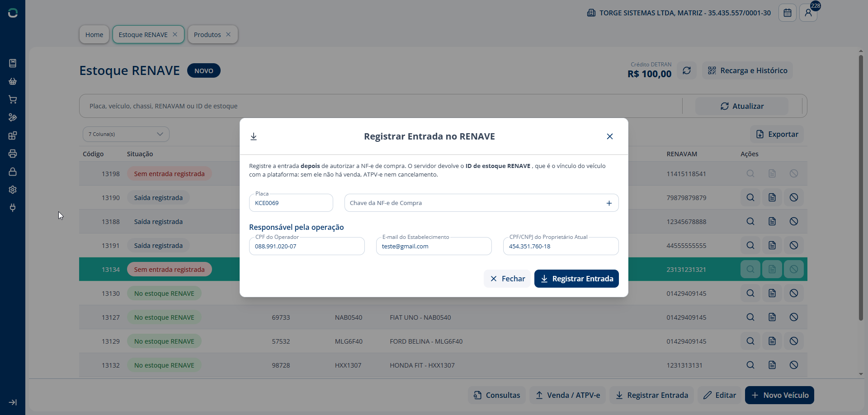868x415 pixels.
Task: Click the Fechar button
Action: [x=507, y=279]
